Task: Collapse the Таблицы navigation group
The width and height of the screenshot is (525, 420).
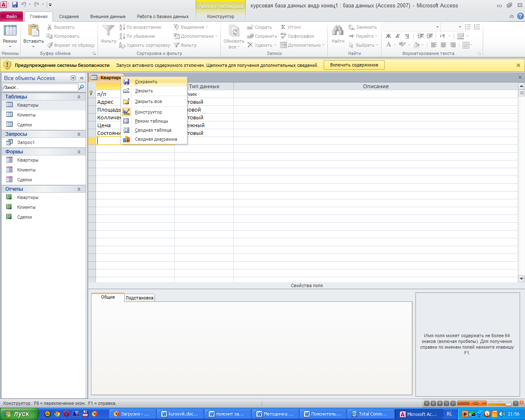Action: click(79, 97)
